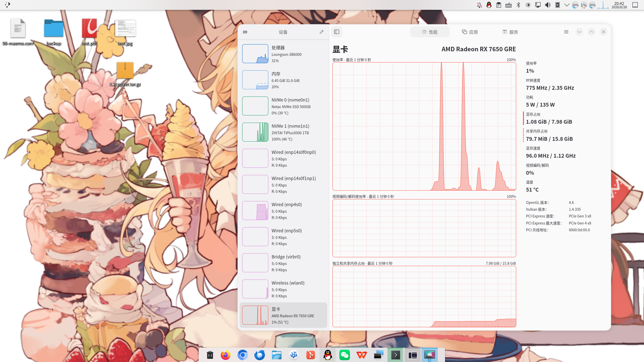Select Wired (enp14s0f1np1) network entry
This screenshot has width=644, height=362.
click(x=283, y=185)
